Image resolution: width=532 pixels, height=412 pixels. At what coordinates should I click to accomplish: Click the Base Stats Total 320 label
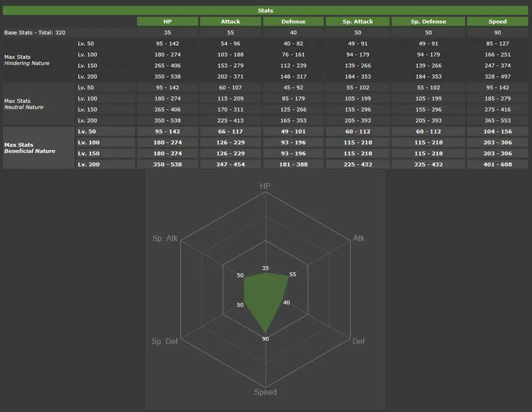tap(35, 33)
